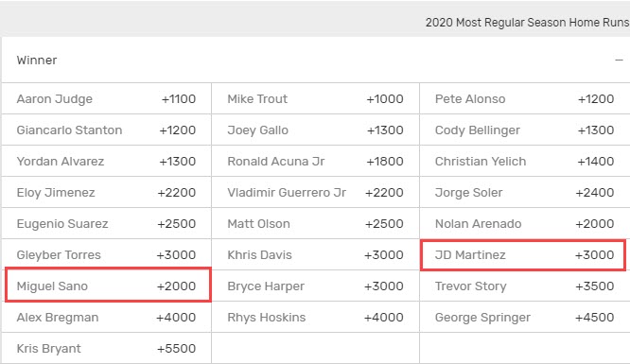
Task: Select Kris Bryant +5500
Action: 107,348
